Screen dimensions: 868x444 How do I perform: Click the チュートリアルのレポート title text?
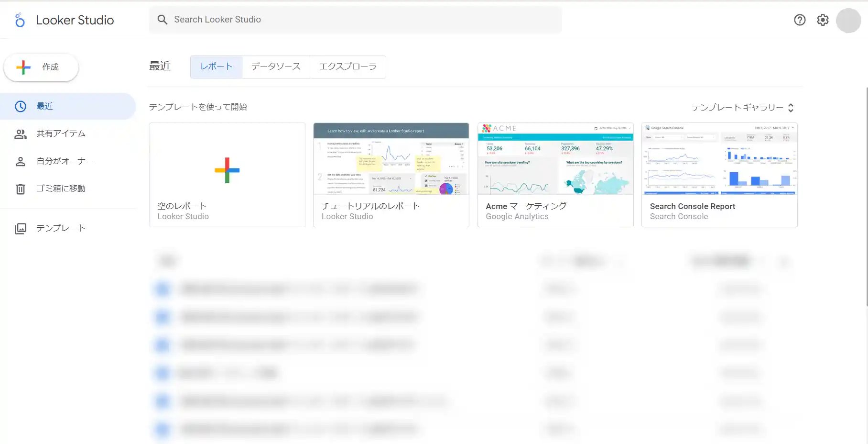click(x=371, y=206)
